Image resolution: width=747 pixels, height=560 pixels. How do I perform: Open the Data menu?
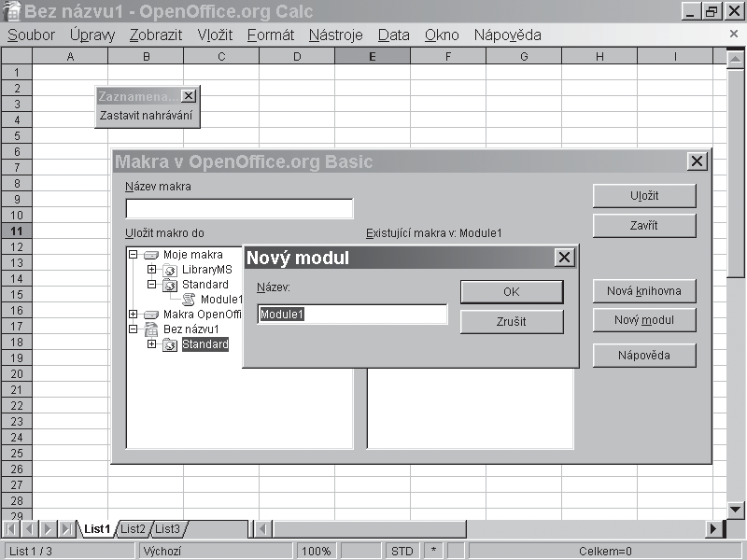(x=393, y=35)
